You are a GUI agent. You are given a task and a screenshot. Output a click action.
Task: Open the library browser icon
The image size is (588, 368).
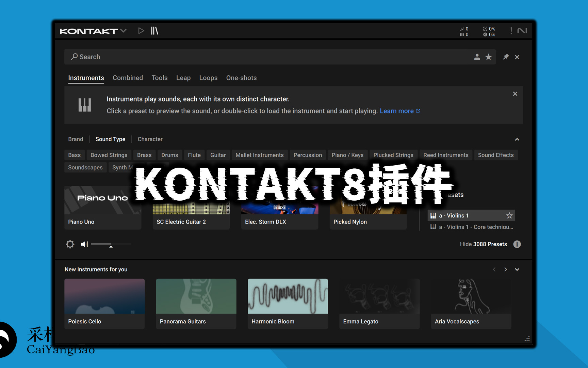coord(154,31)
